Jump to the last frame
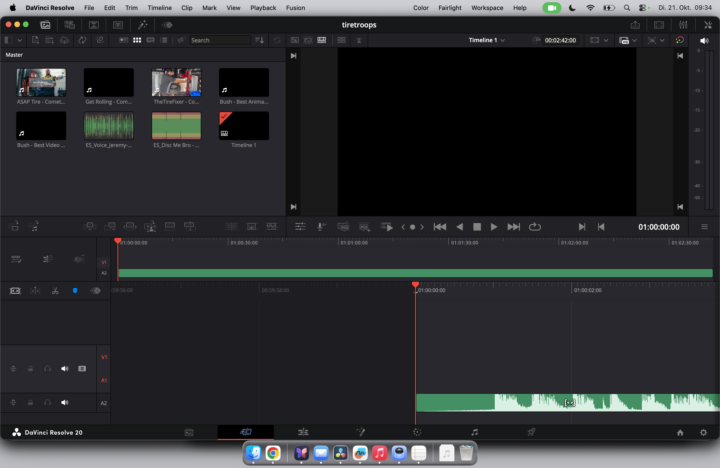The height and width of the screenshot is (468, 720). [513, 227]
